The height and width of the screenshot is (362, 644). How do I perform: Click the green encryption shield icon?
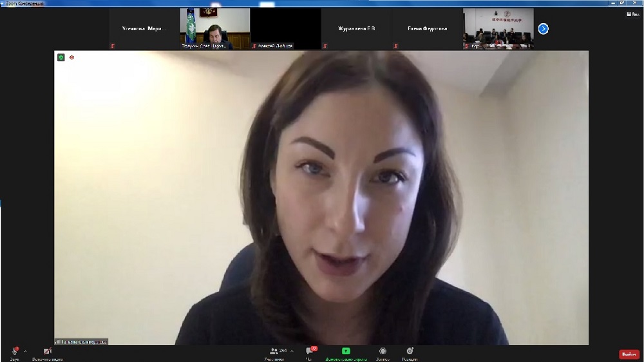(x=61, y=57)
